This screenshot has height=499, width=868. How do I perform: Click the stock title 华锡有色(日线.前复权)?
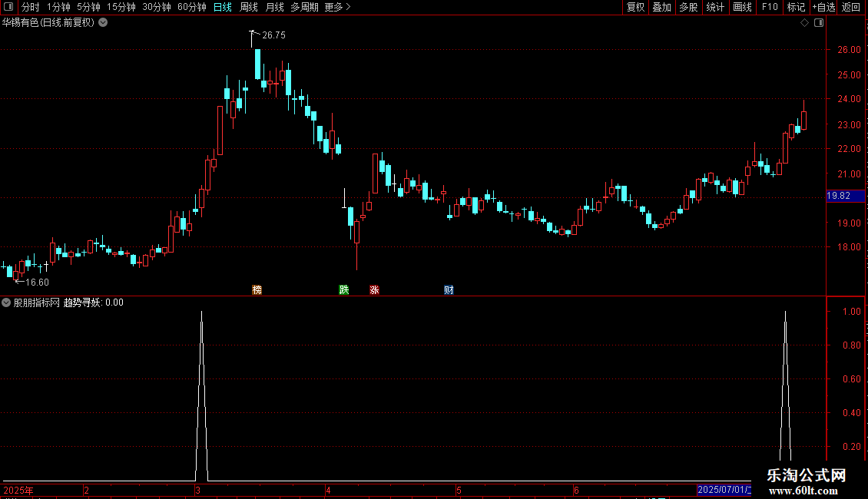(x=48, y=22)
